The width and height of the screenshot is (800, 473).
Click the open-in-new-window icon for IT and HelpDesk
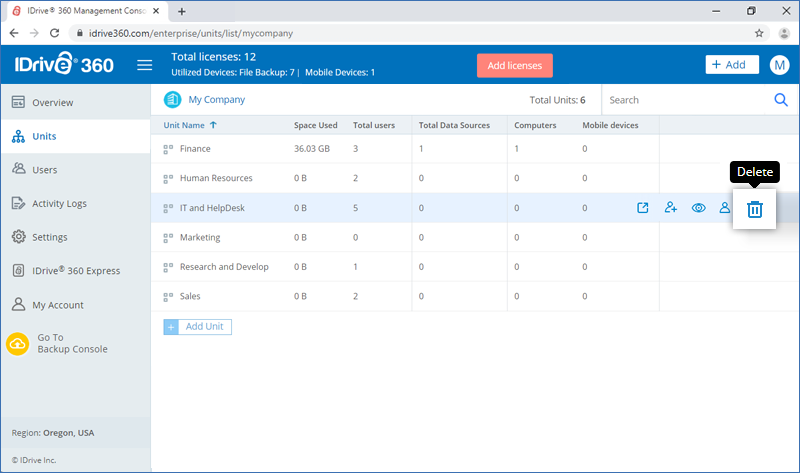[x=642, y=208]
